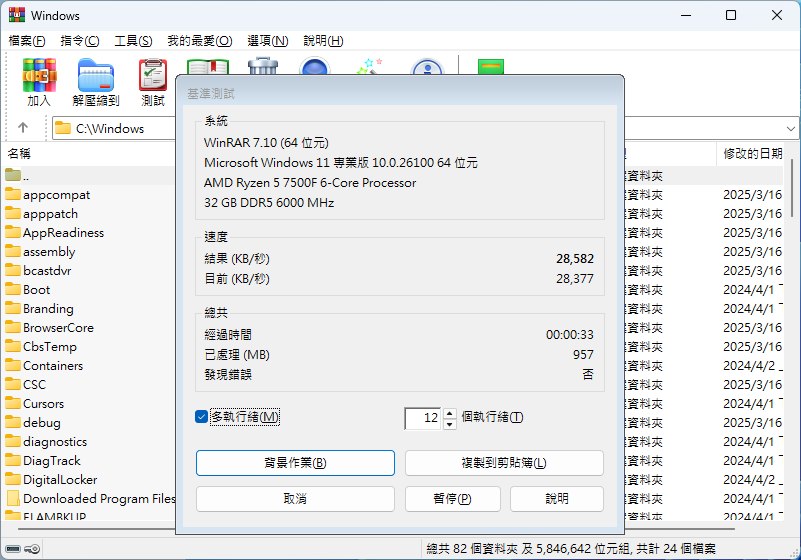Image resolution: width=801 pixels, height=560 pixels.
Task: Pause the benchmark with 暫停(P) button
Action: pyautogui.click(x=453, y=499)
